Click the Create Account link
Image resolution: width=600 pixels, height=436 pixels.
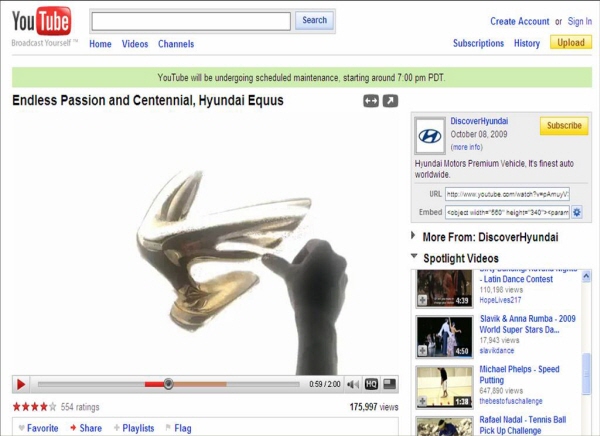[x=519, y=21]
